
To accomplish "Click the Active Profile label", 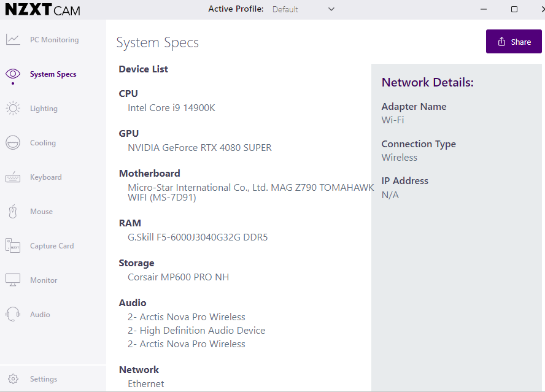I will [236, 9].
